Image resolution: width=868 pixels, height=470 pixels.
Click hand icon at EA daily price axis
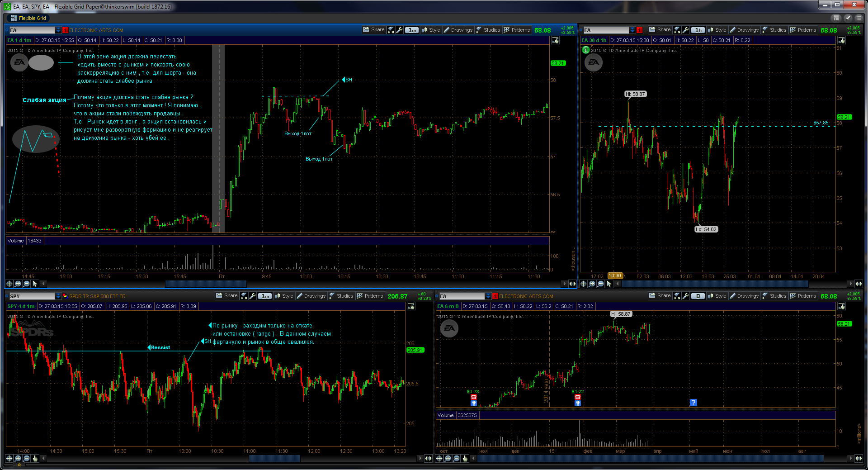click(x=841, y=306)
